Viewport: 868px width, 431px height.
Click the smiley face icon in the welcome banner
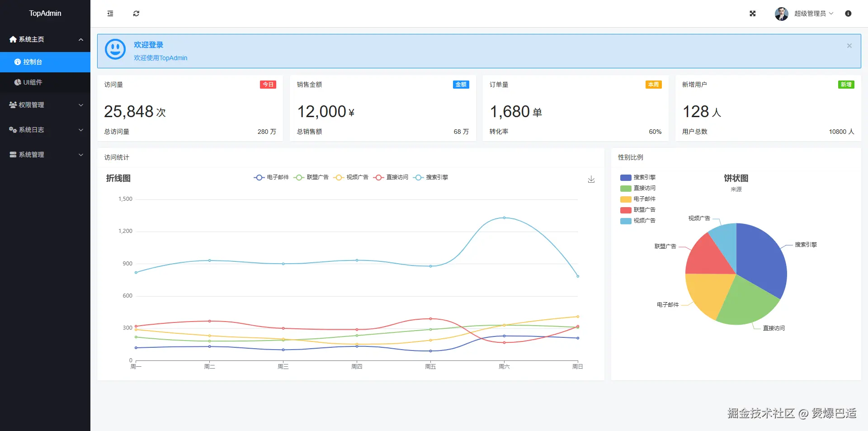point(115,49)
